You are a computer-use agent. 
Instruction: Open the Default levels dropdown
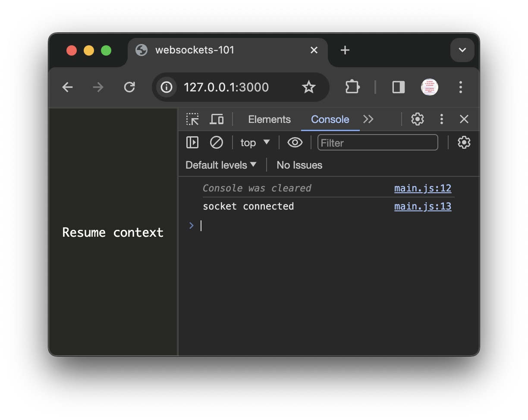click(221, 165)
